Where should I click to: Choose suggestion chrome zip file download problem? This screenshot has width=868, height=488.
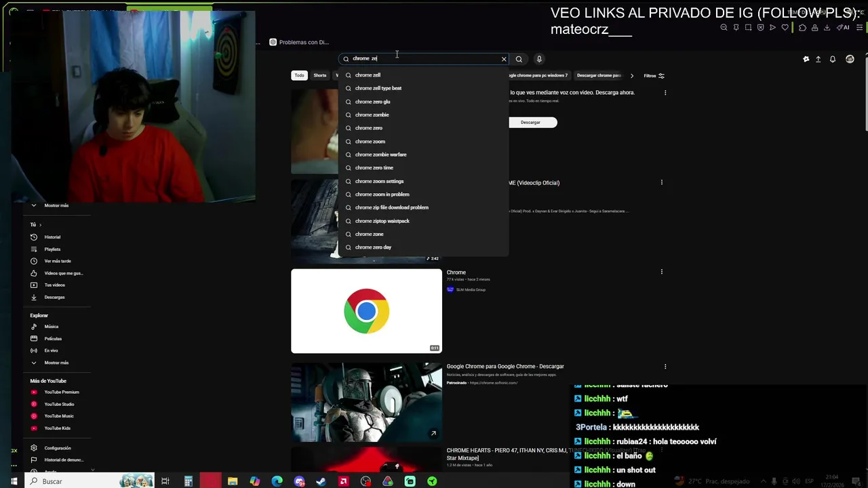click(x=423, y=207)
